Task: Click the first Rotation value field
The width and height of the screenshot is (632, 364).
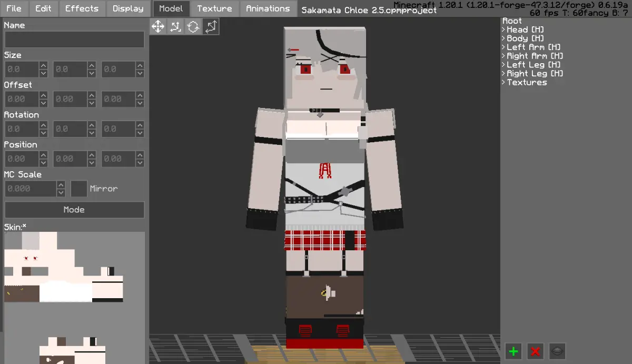Action: 22,129
